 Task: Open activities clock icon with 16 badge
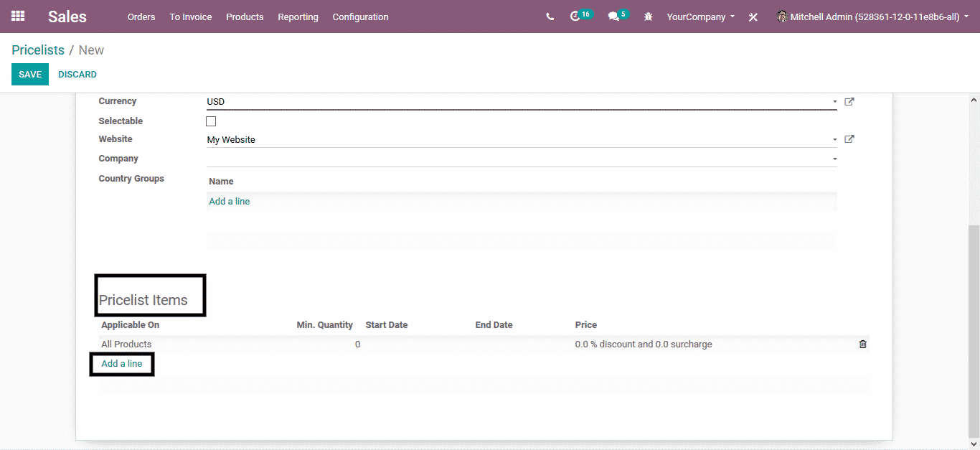(575, 17)
